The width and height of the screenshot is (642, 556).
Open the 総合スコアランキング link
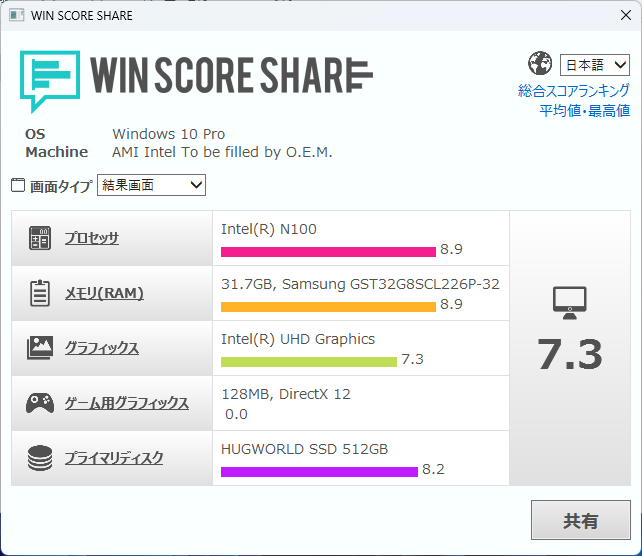point(574,90)
